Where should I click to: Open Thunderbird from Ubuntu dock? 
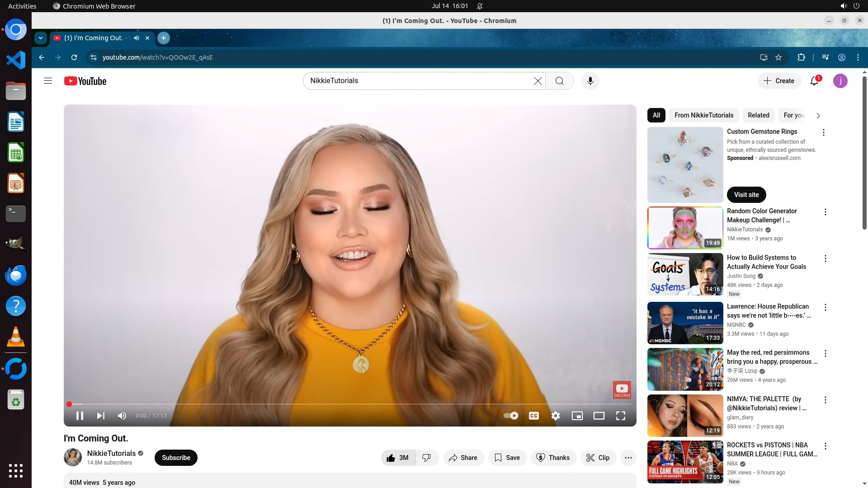[x=16, y=275]
